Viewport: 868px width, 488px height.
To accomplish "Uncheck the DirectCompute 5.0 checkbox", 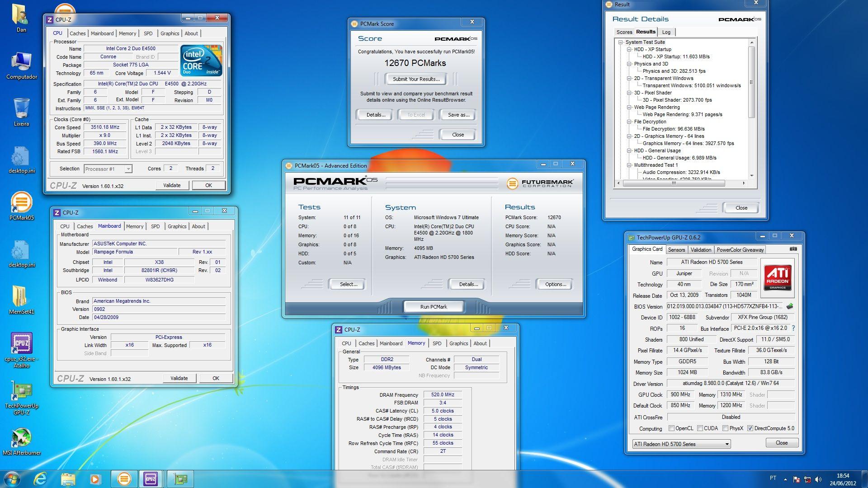I will pos(750,428).
